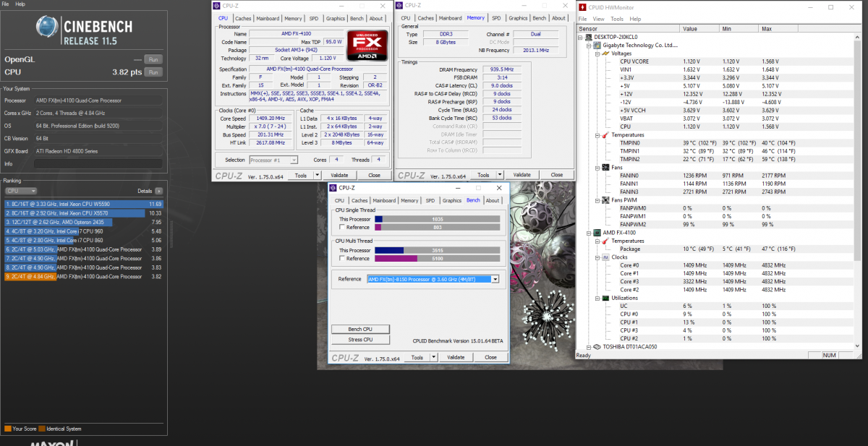Run the CPU test in Cinebench
The height and width of the screenshot is (446, 868).
tap(153, 72)
